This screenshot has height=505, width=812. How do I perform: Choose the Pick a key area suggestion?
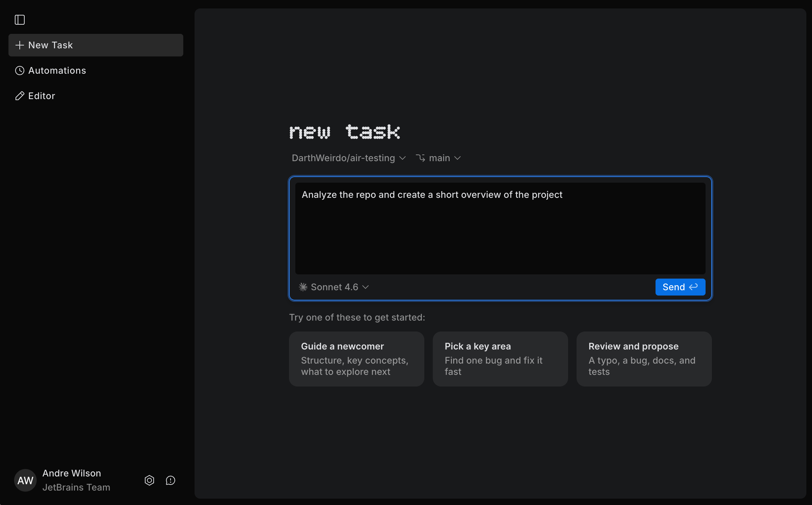(x=500, y=359)
